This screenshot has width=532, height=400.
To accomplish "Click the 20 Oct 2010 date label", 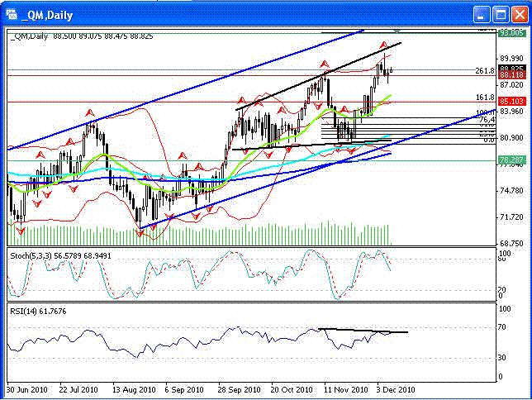I will pos(292,389).
